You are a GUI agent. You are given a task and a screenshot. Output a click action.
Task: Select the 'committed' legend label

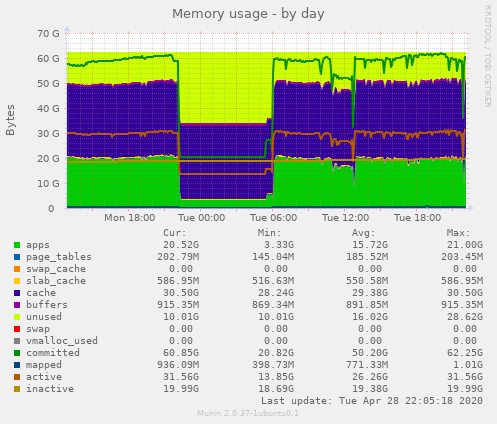pyautogui.click(x=53, y=353)
